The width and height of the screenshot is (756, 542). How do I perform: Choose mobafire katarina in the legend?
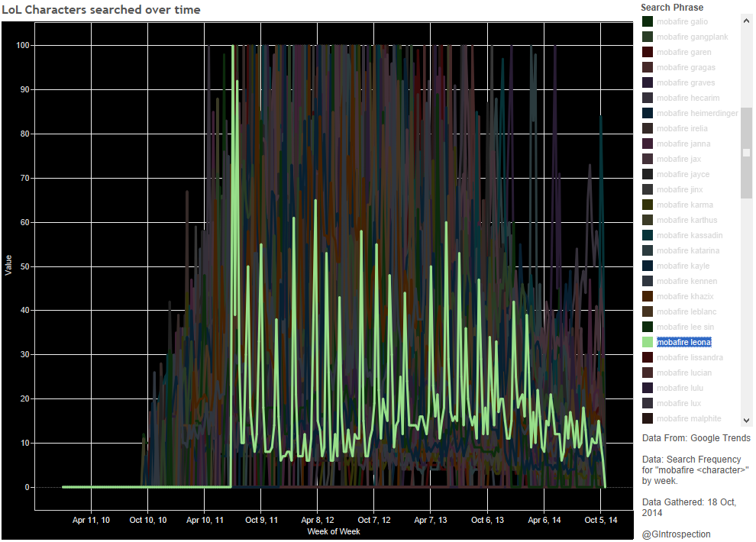[687, 250]
